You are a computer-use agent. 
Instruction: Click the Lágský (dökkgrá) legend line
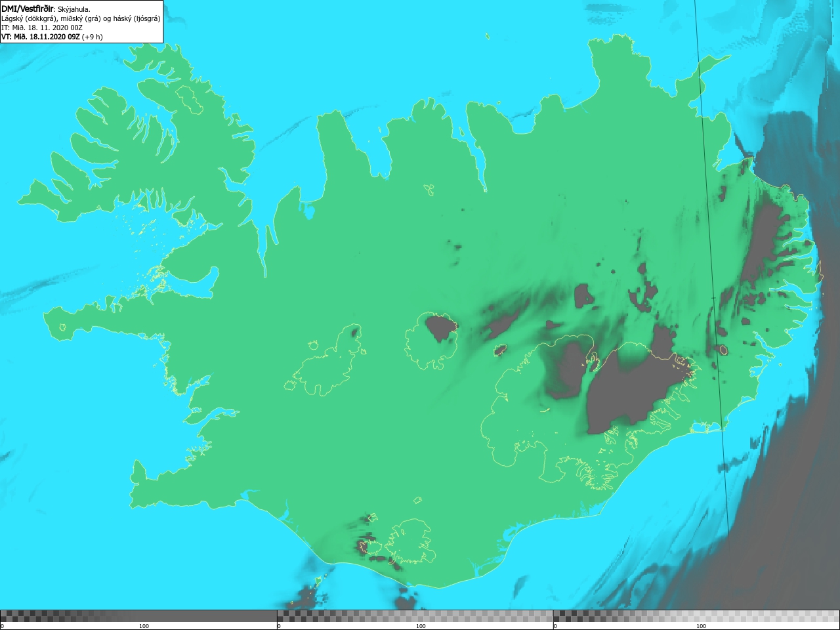(x=81, y=18)
